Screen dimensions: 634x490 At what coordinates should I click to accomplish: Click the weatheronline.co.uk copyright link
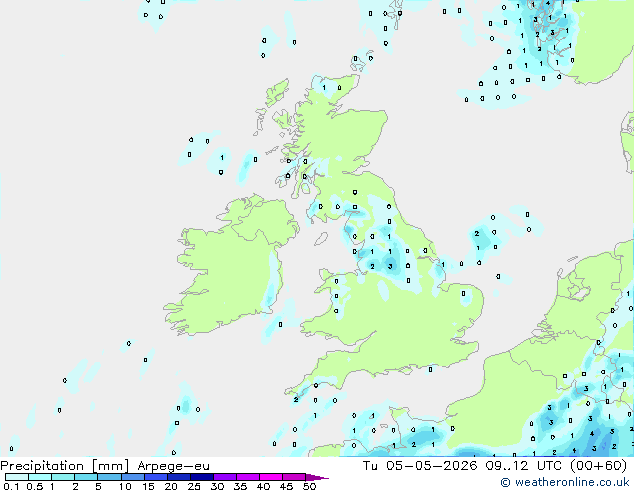point(564,482)
